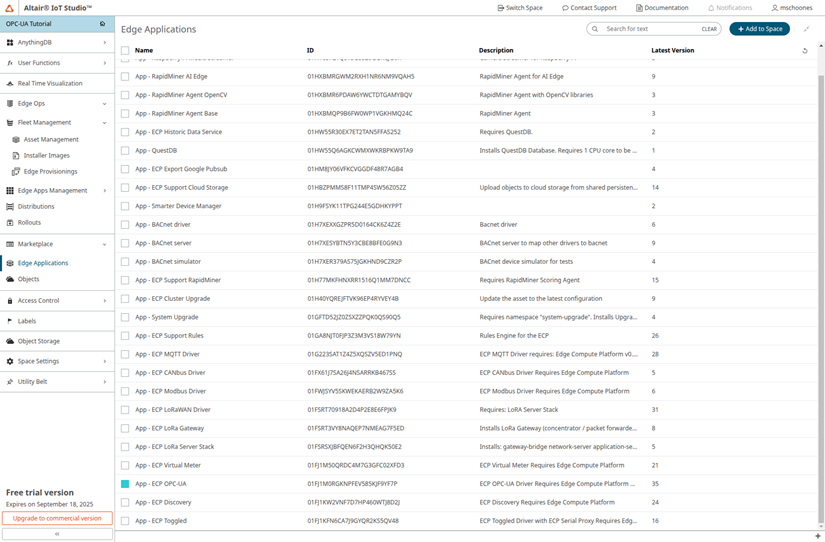Click the Fleet Management icon
Image resolution: width=825 pixels, height=542 pixels.
tap(9, 123)
